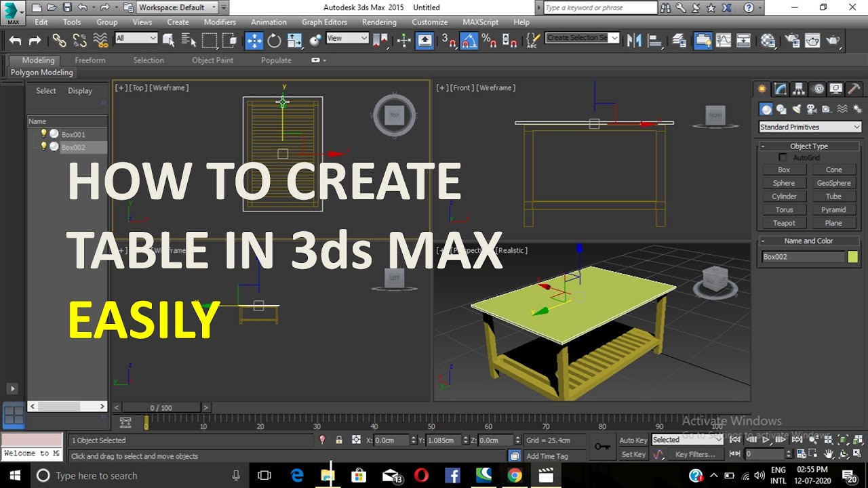Choose Rectangular Selection Region tool
868x488 pixels.
[x=209, y=41]
